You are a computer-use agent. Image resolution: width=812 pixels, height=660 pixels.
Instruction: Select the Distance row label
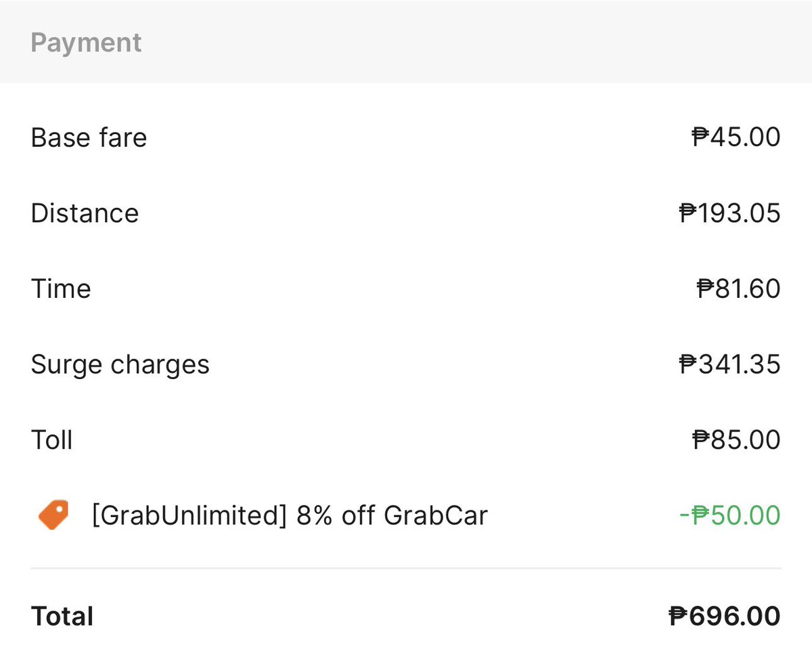coord(85,213)
